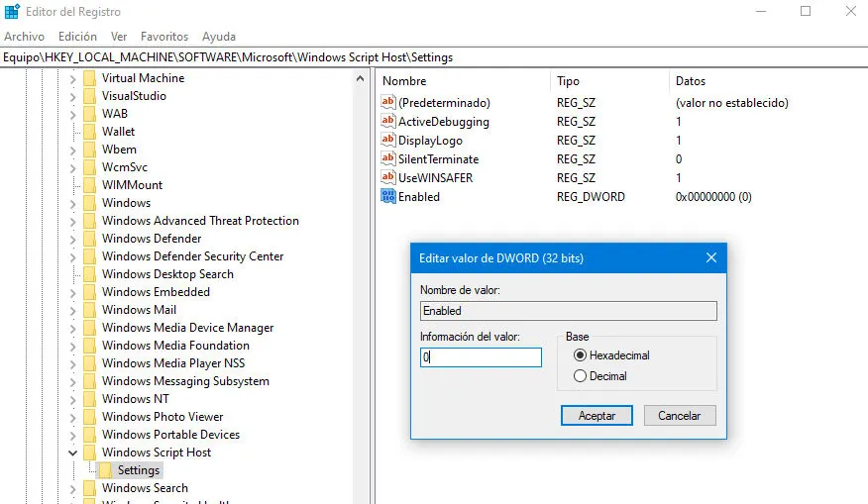This screenshot has height=504, width=868.
Task: Click '(valor no establecido)' data cell
Action: coord(732,103)
